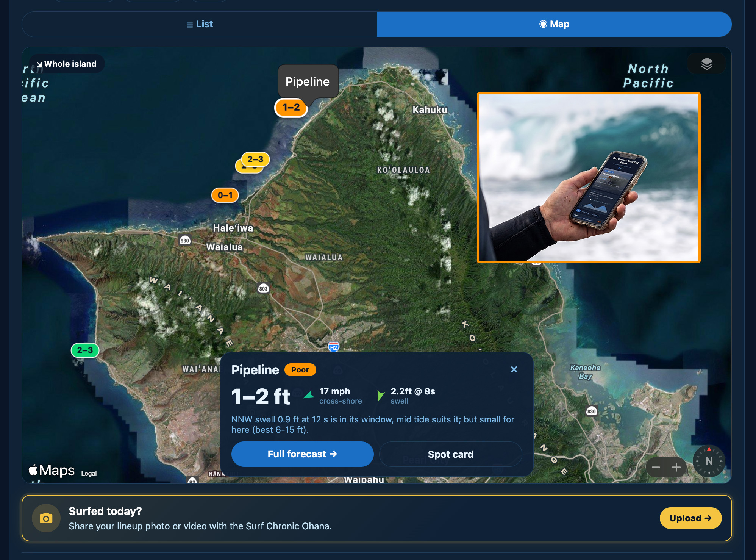This screenshot has height=560, width=756.
Task: Click the Kahuku map label
Action: [430, 110]
